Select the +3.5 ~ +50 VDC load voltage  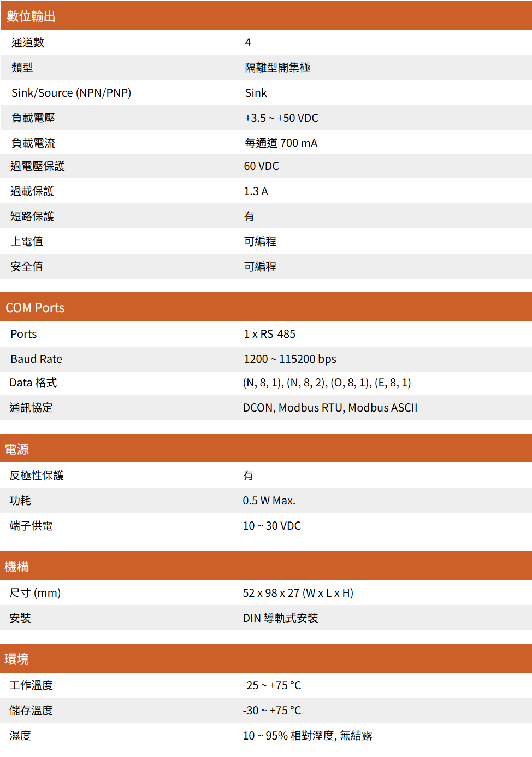[281, 118]
